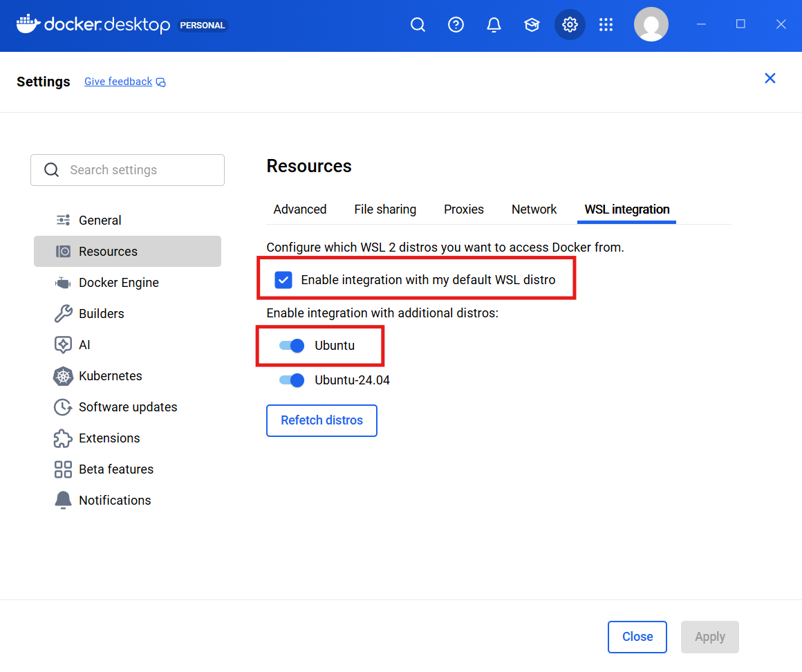Click the Software updates clock icon
Viewport: 802px width, 672px height.
click(63, 407)
